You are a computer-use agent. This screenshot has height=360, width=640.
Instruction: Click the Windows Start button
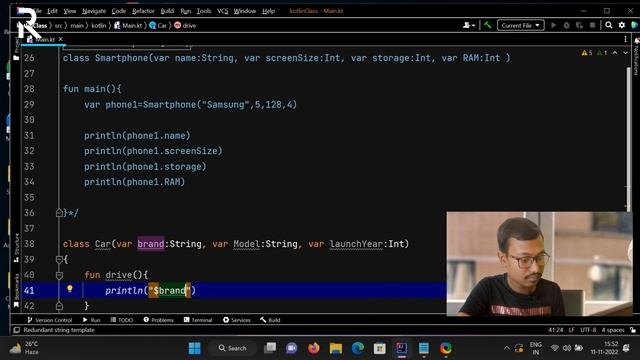pyautogui.click(x=195, y=348)
